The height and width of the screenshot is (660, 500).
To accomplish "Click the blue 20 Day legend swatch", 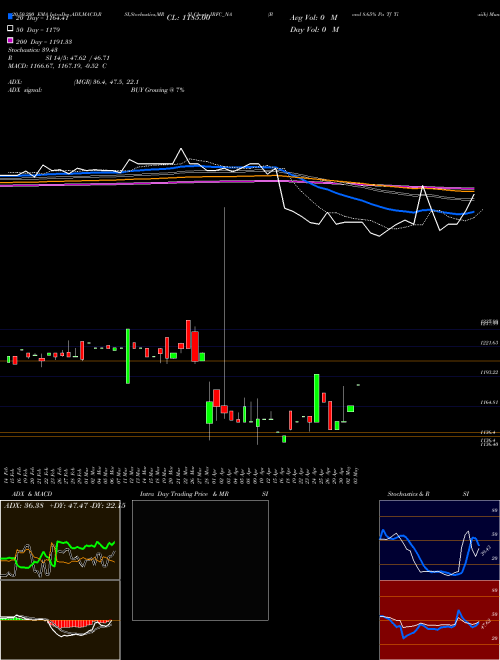I will click(10, 18).
